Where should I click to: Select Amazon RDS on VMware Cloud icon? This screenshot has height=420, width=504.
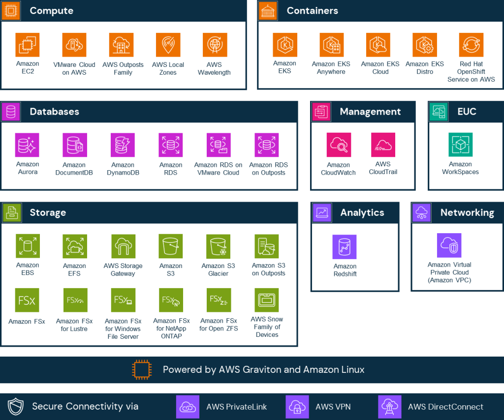point(219,145)
